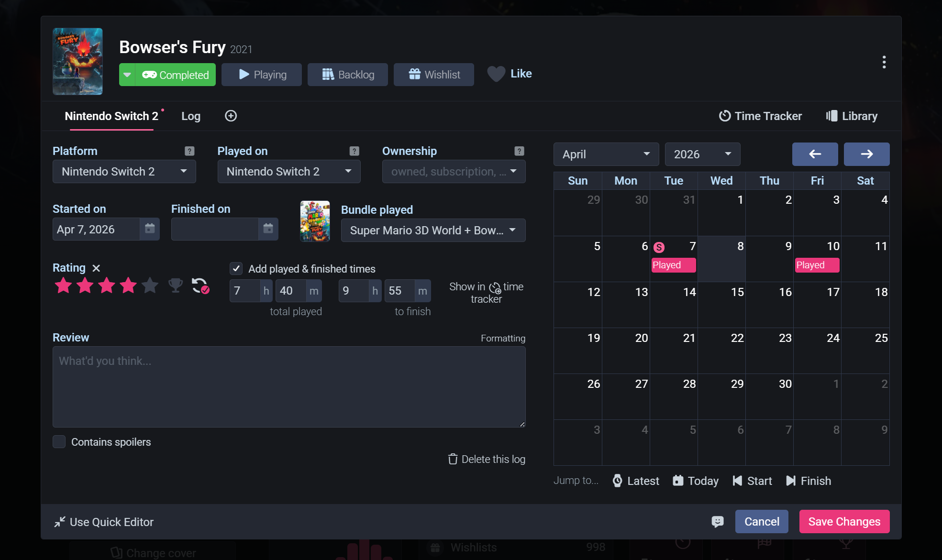942x560 pixels.
Task: Toggle Add played & finished times checkbox
Action: [236, 269]
